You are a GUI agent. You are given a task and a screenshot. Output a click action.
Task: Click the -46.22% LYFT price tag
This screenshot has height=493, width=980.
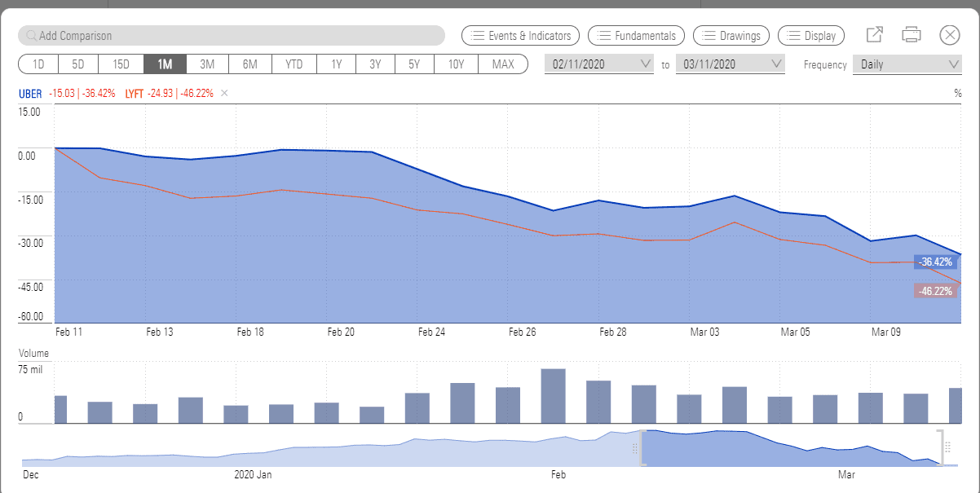(x=934, y=291)
